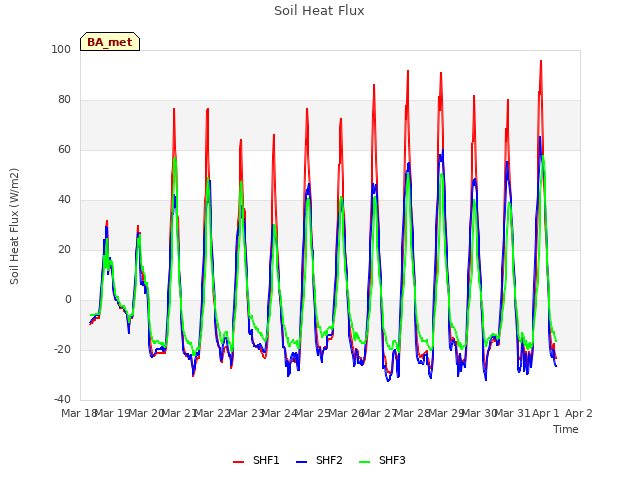Click the 60 y-axis tick label
This screenshot has height=480, width=640.
coord(64,149)
